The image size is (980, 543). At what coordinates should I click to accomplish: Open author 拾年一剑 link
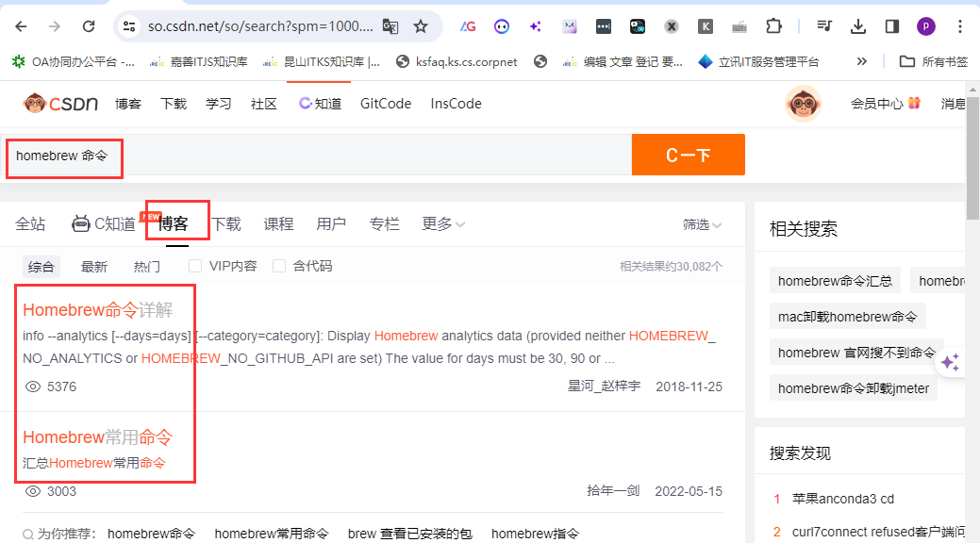(613, 490)
